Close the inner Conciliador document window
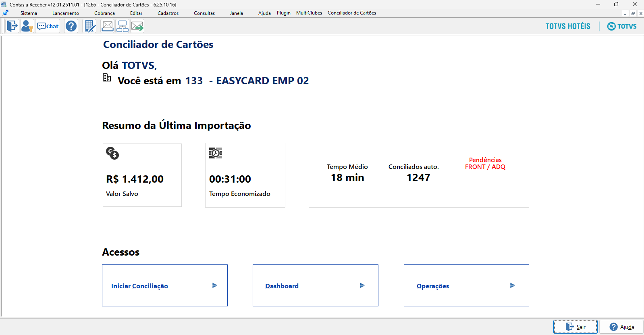644x335 pixels. [x=641, y=13]
